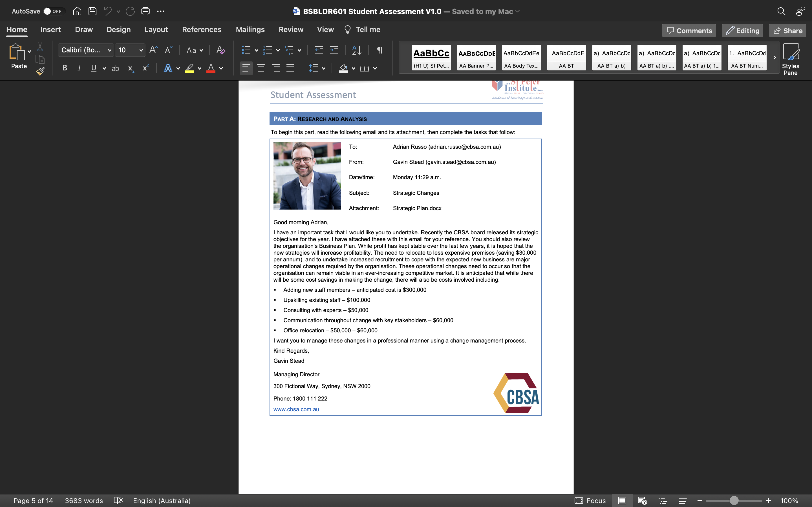
Task: Enable Track Changes toggle in Review
Action: (x=290, y=29)
